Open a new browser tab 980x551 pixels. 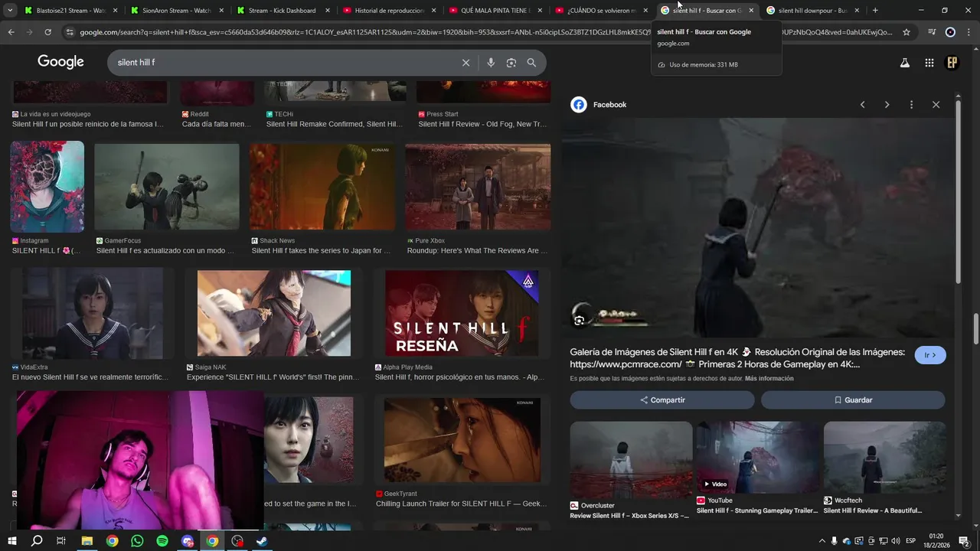pos(875,11)
